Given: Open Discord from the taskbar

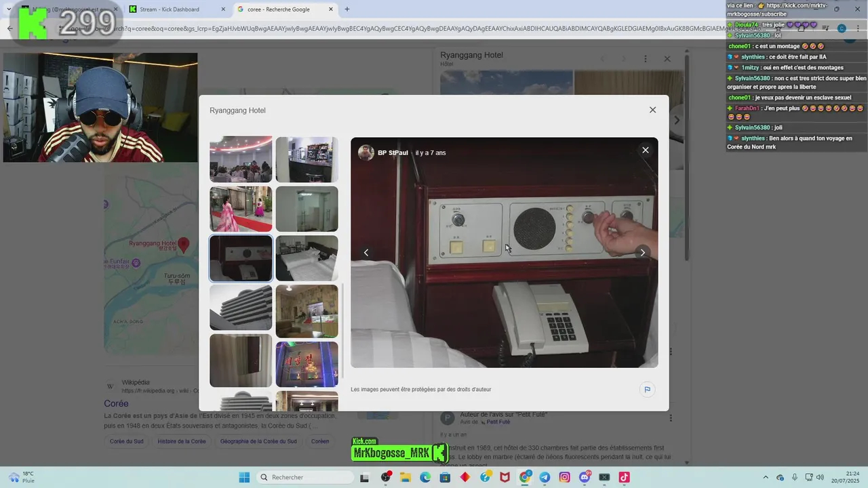Looking at the screenshot, I should [x=585, y=477].
